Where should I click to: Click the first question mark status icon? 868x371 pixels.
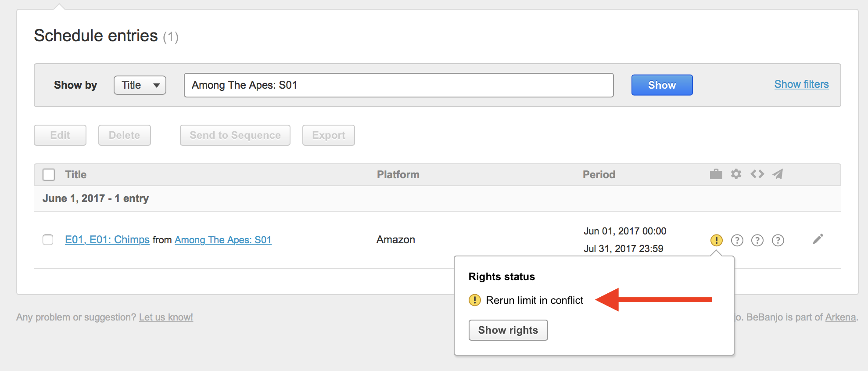tap(737, 240)
